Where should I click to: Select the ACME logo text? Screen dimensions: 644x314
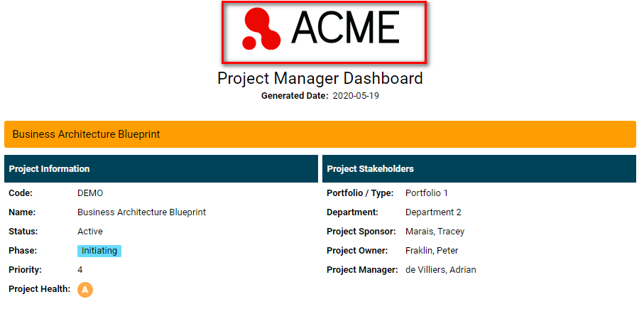coord(345,28)
